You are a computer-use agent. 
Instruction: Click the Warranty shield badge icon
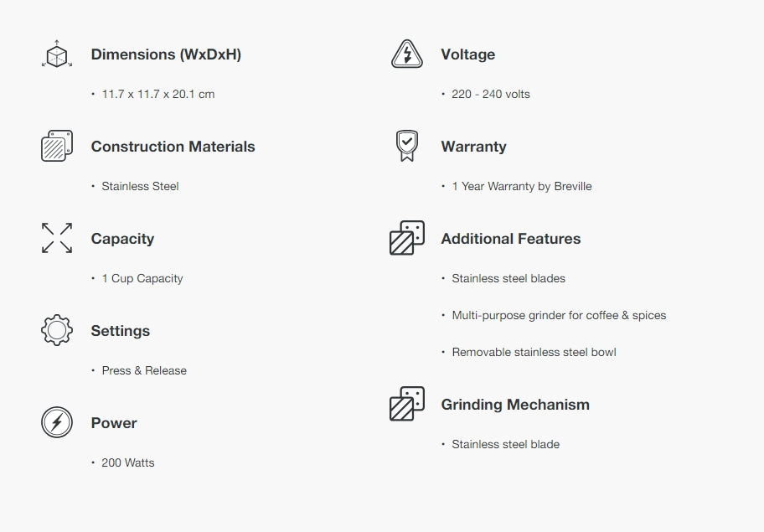tap(407, 146)
